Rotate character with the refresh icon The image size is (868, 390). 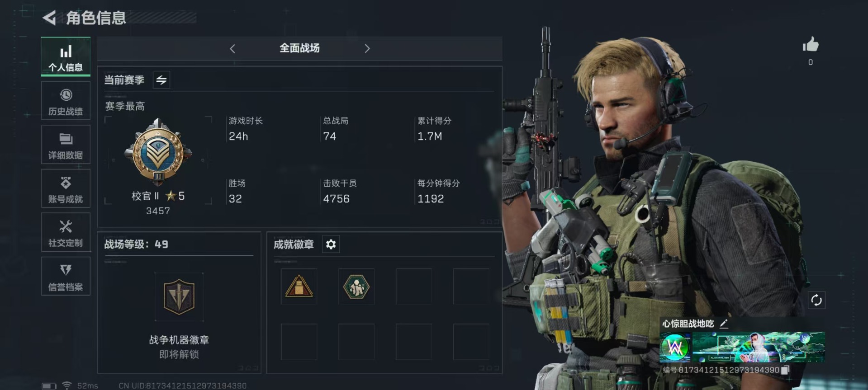point(816,300)
